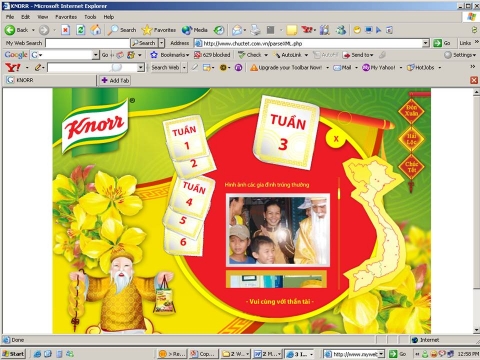Open the Send to dropdown
Image resolution: width=480 pixels, height=360 pixels.
point(359,55)
